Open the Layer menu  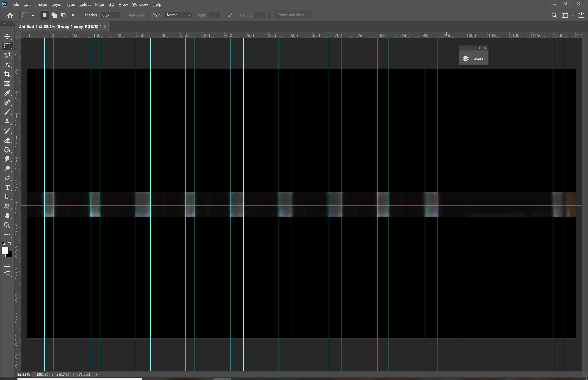[56, 4]
